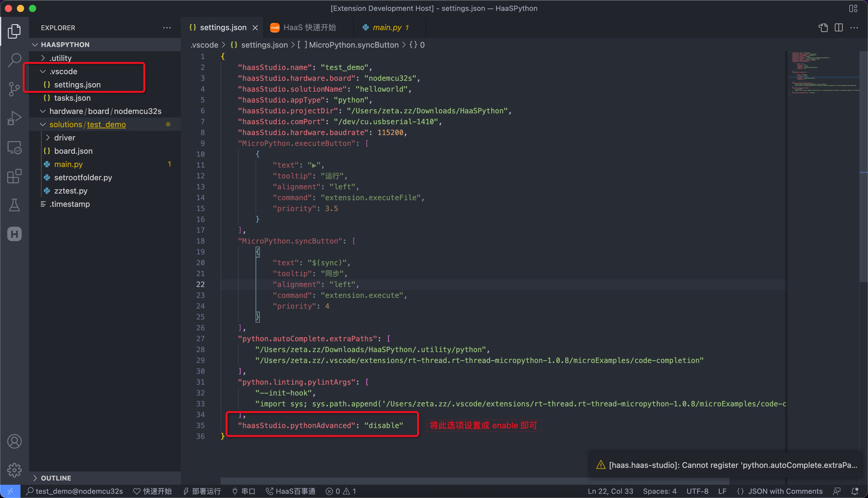Split the editor right
The width and height of the screenshot is (868, 498).
pyautogui.click(x=838, y=28)
